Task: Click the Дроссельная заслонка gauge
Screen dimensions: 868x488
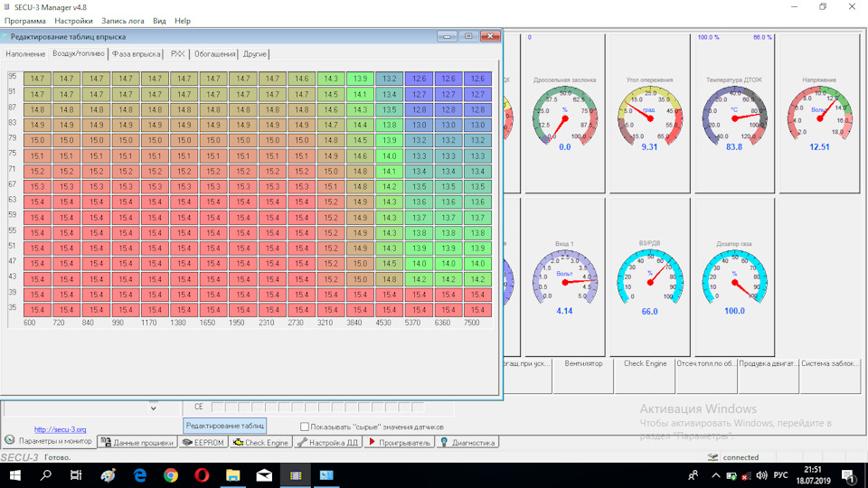Action: (x=564, y=114)
